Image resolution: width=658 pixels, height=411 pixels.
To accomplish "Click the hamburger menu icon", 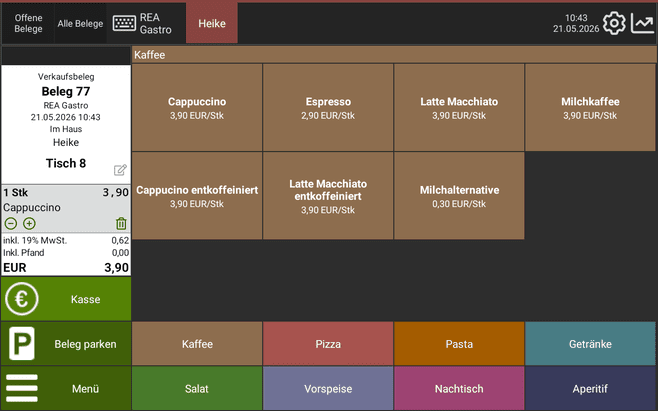I will [x=22, y=388].
